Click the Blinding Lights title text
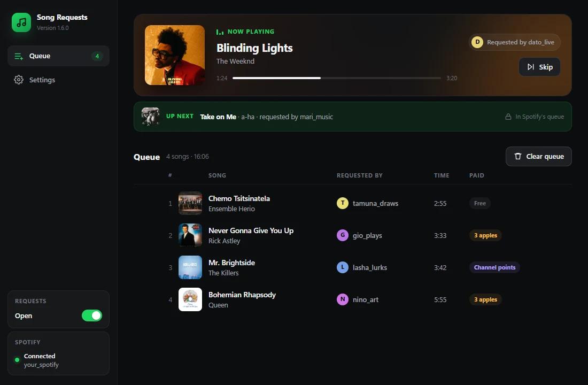The image size is (588, 385). point(254,48)
